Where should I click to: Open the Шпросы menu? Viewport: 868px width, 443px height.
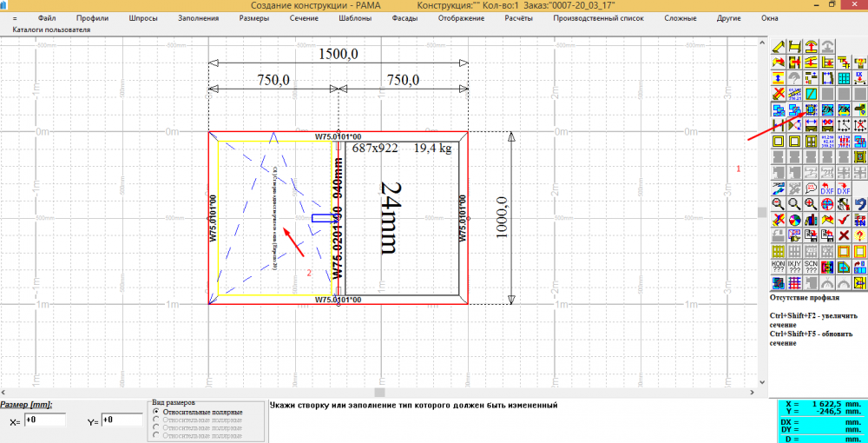(x=143, y=17)
